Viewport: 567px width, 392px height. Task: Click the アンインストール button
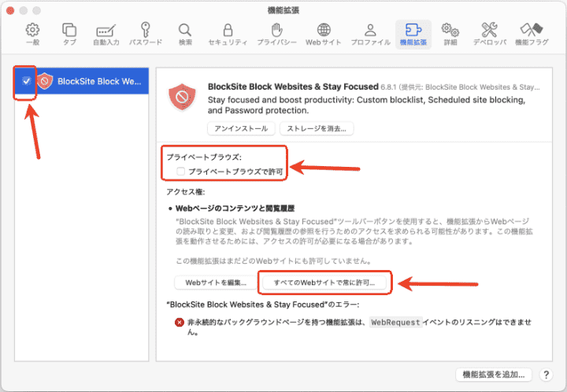click(x=241, y=128)
